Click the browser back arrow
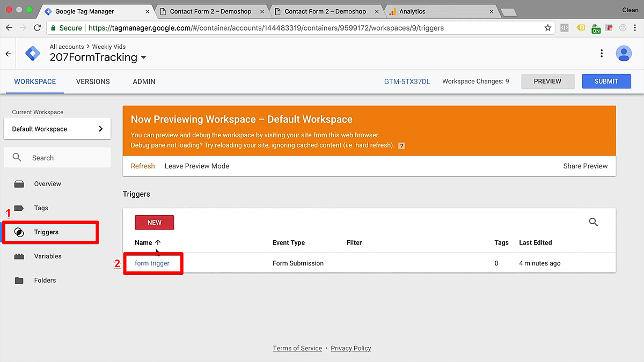Image resolution: width=644 pixels, height=362 pixels. point(9,27)
